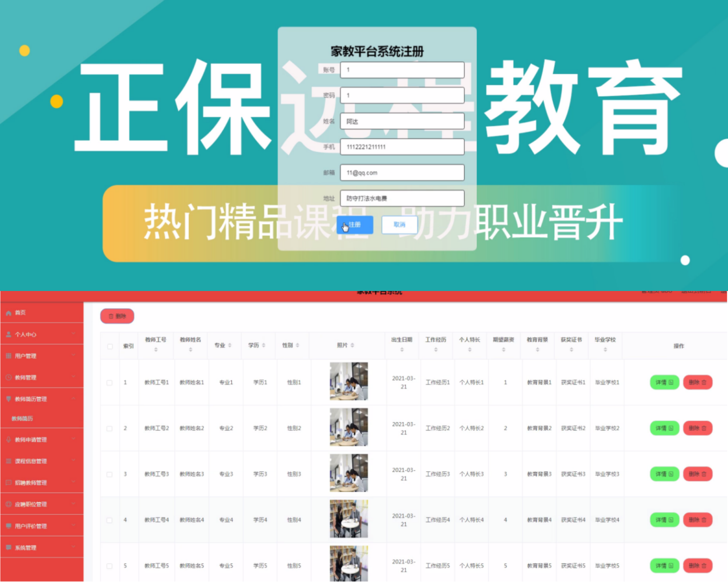728x582 pixels.
Task: Focus the 账号 input field
Action: coord(402,70)
